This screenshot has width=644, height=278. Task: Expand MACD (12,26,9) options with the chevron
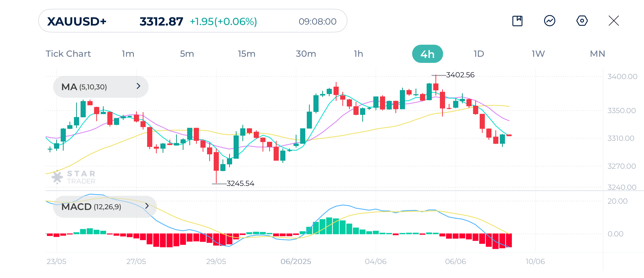(x=147, y=206)
